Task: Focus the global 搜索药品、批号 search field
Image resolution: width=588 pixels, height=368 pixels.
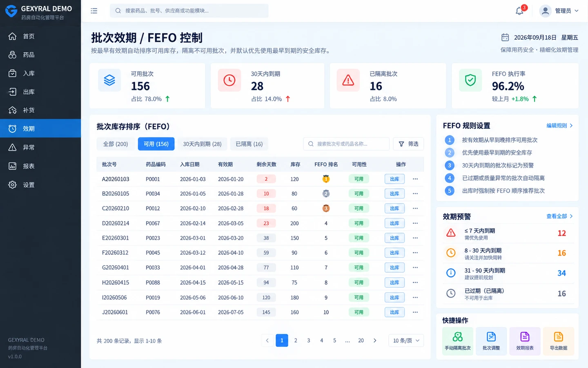Action: pos(189,11)
